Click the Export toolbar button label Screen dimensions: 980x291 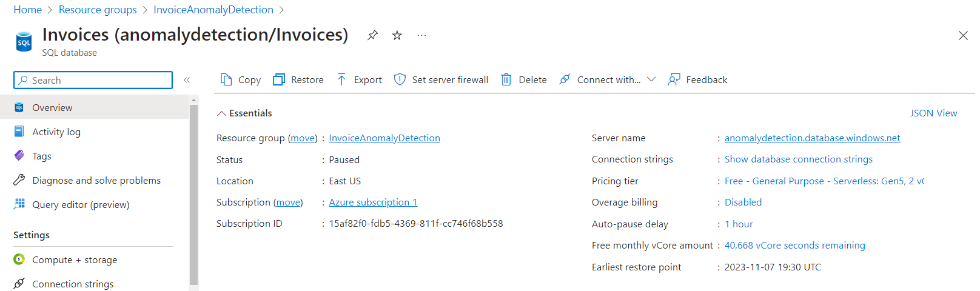368,80
